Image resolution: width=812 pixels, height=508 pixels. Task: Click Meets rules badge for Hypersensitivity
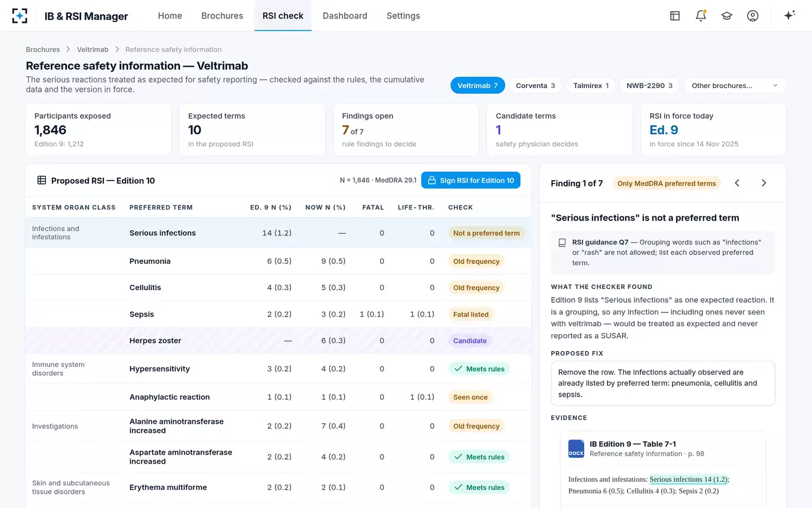(479, 369)
